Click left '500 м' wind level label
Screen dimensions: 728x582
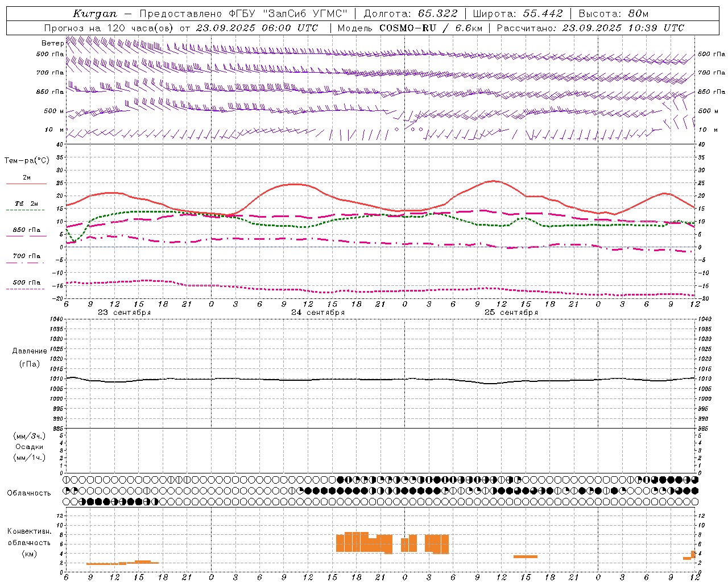pyautogui.click(x=54, y=111)
